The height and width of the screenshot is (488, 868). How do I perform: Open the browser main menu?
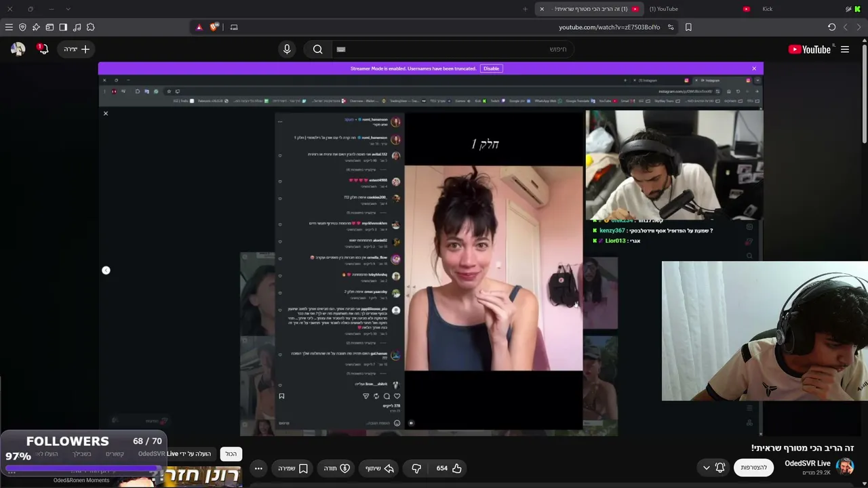(x=9, y=27)
